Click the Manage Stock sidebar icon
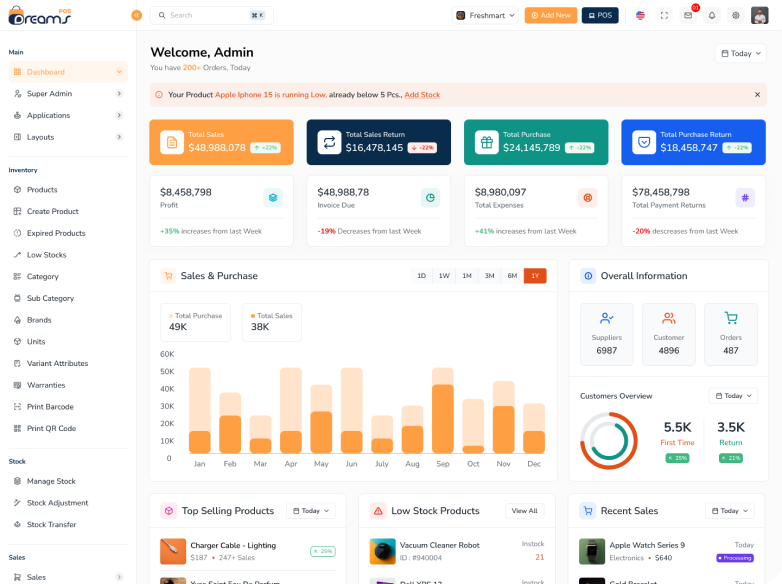This screenshot has height=584, width=782. click(x=17, y=481)
